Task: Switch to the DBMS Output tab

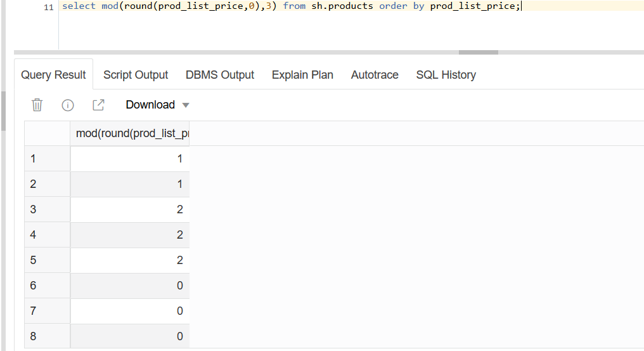Action: coord(220,75)
